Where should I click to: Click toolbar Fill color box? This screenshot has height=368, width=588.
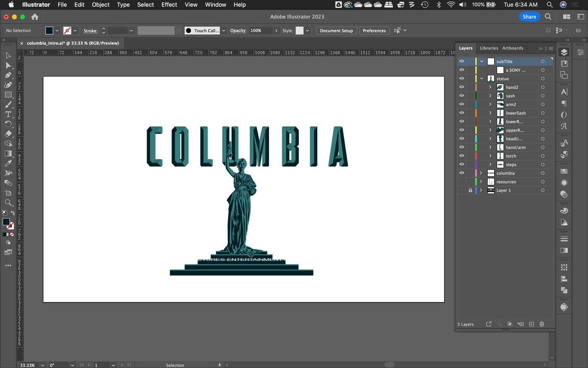pyautogui.click(x=6, y=222)
